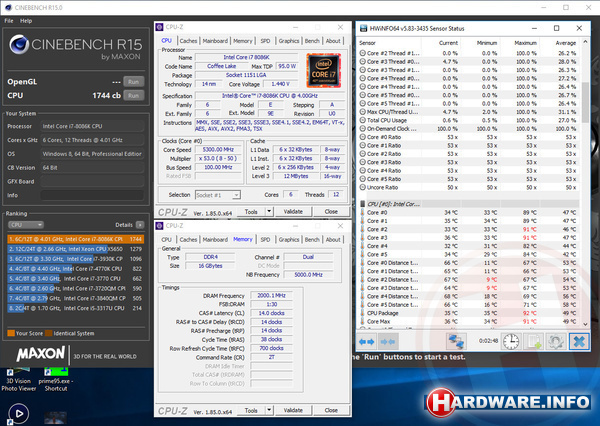
Task: Click the Cinebench logo sphere
Action: click(x=19, y=44)
